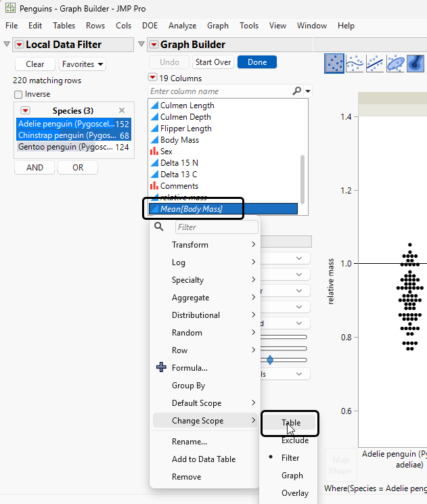Open column search options dropdown arrow
The height and width of the screenshot is (504, 427).
(x=308, y=91)
